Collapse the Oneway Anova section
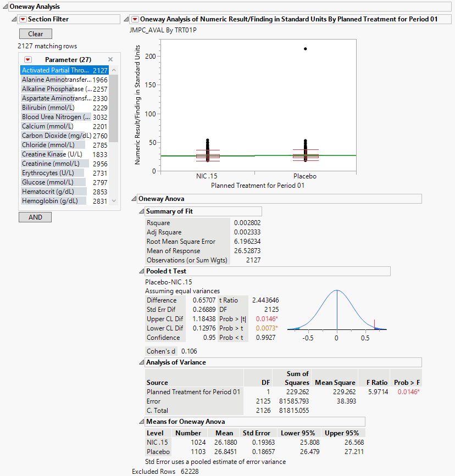 [x=134, y=199]
